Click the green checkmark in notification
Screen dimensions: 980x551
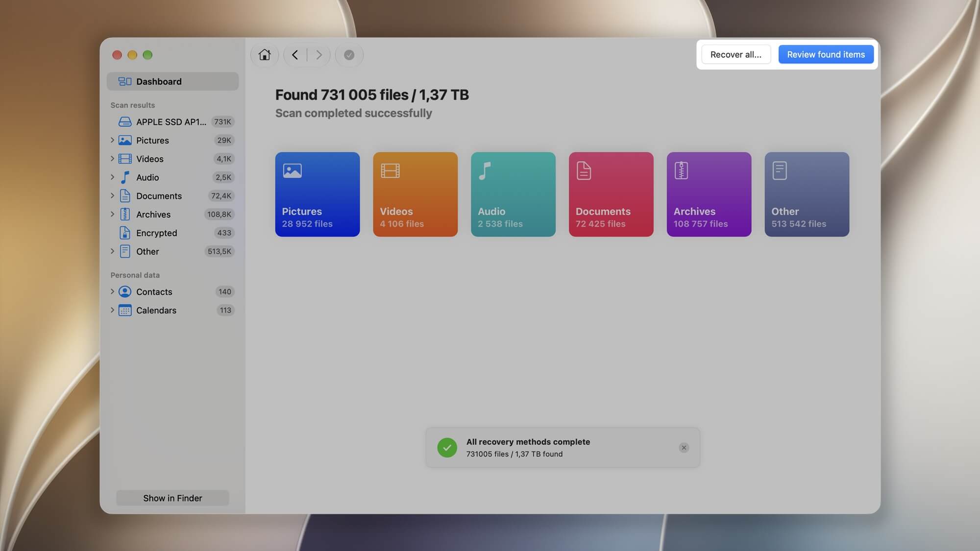(x=447, y=448)
